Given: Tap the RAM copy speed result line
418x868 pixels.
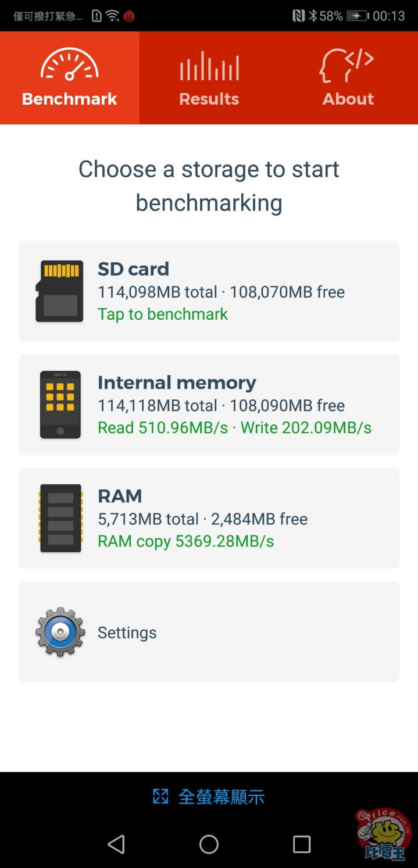Looking at the screenshot, I should [x=185, y=541].
